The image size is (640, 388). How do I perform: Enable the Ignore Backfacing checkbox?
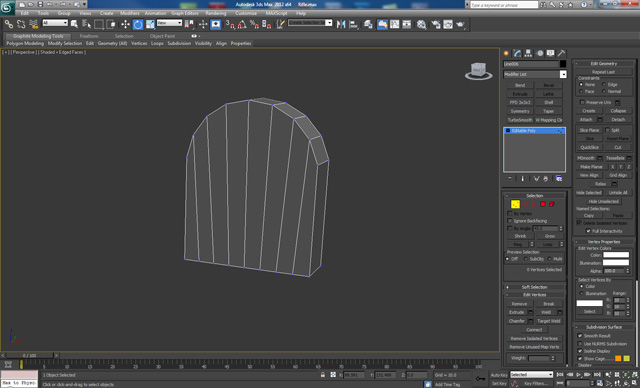click(x=510, y=221)
